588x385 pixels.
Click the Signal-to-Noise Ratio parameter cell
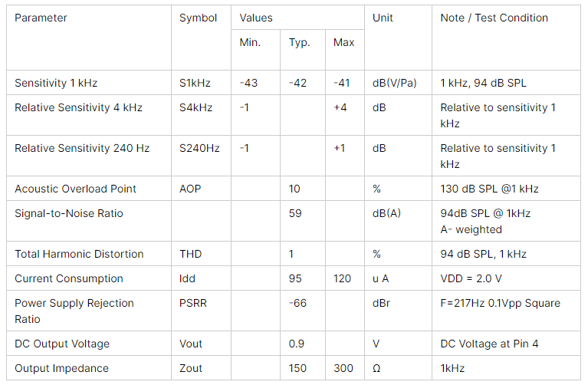coord(68,213)
